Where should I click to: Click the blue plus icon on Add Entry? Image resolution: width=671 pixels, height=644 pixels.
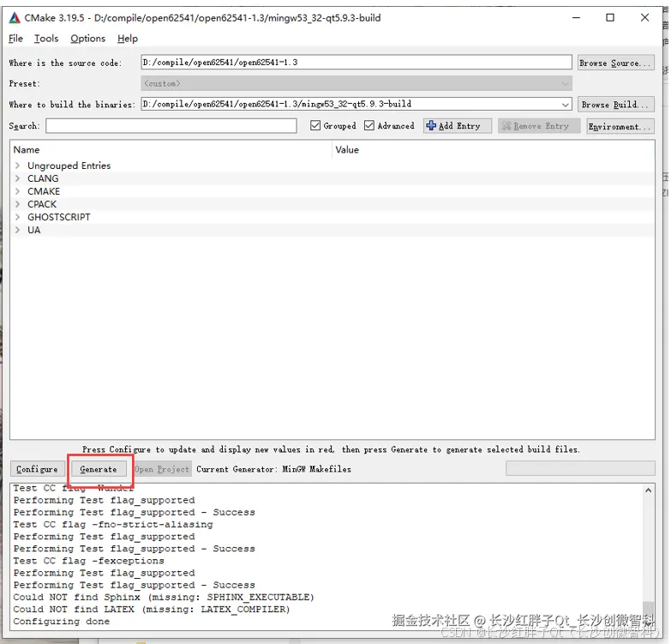pos(431,125)
